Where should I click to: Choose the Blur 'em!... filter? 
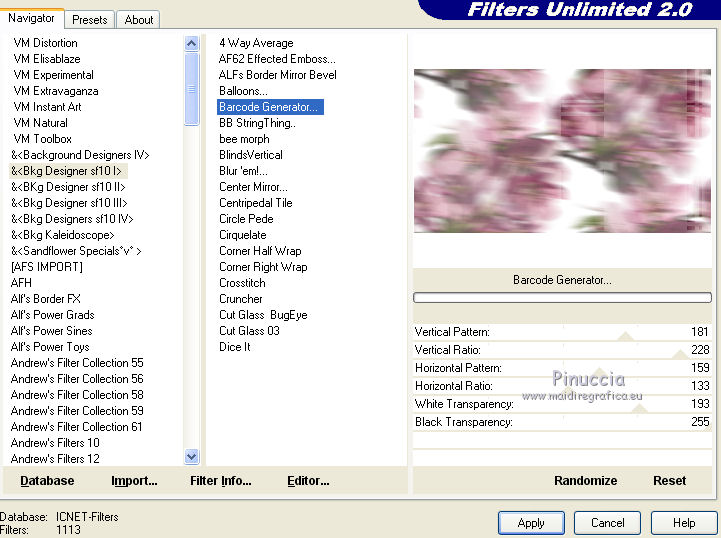(243, 171)
